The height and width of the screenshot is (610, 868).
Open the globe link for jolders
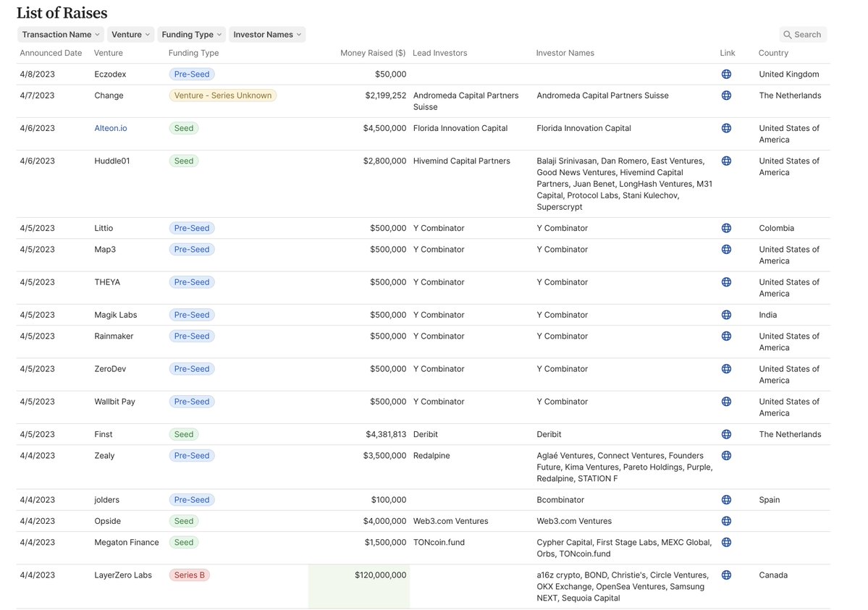pos(726,500)
